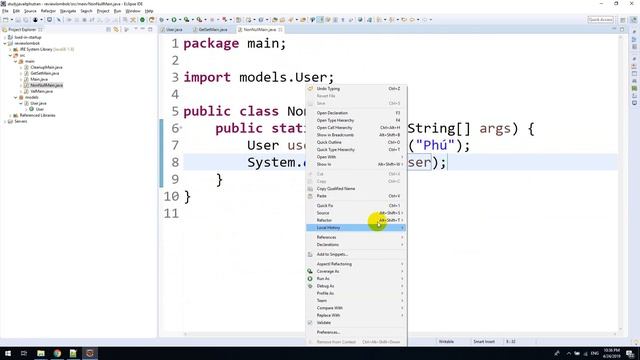
Task: Select the Servers node in Project Explorer
Action: coord(20,121)
